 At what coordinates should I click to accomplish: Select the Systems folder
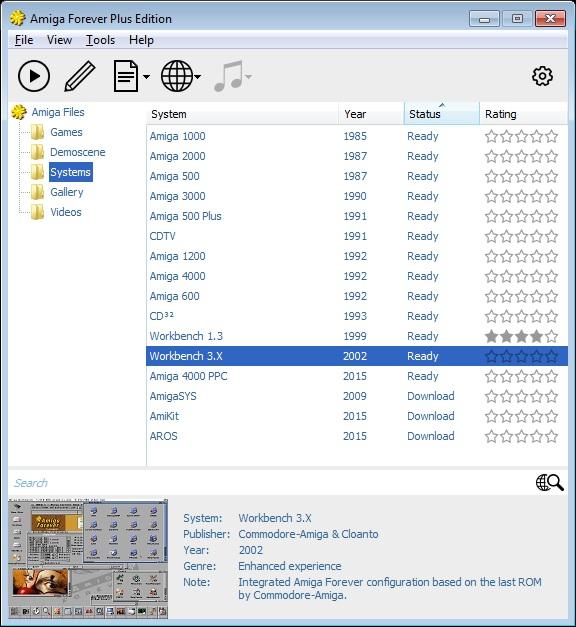coord(71,172)
